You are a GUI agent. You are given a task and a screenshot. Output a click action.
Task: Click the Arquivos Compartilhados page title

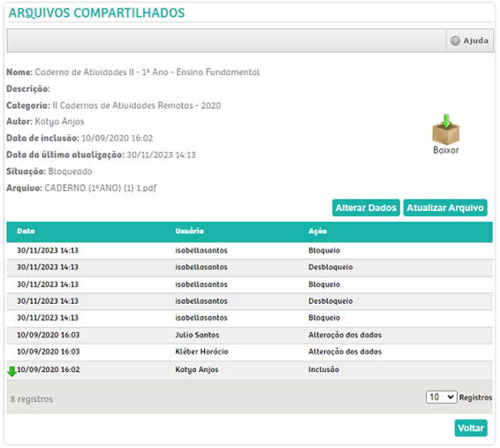96,13
